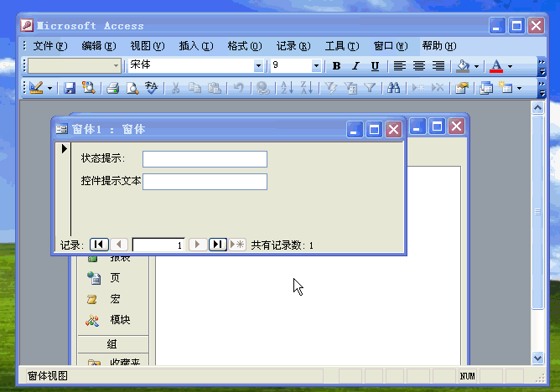Expand the font color dropdown arrow

pos(510,66)
